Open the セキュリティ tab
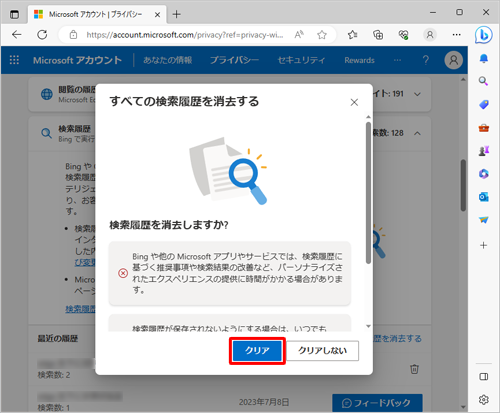This screenshot has height=413, width=500. (301, 60)
